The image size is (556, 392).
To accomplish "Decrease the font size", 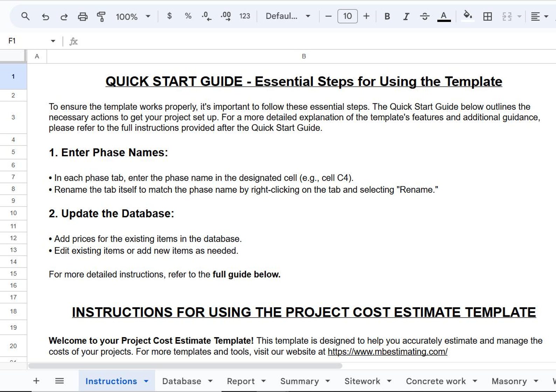I will click(328, 16).
